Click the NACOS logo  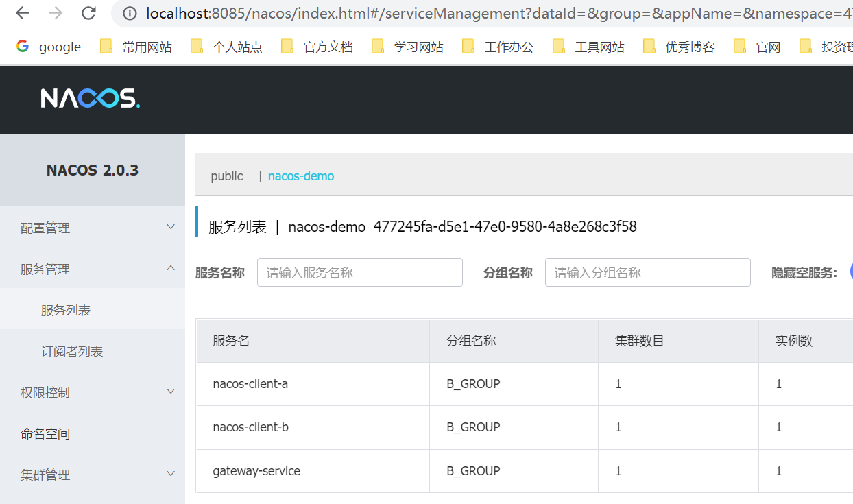[x=90, y=99]
